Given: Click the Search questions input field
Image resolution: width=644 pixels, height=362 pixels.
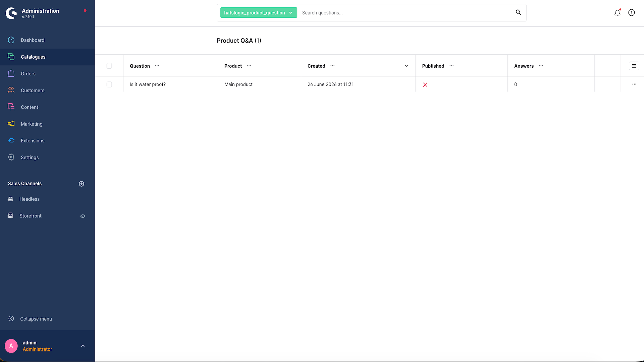Looking at the screenshot, I should tap(406, 13).
